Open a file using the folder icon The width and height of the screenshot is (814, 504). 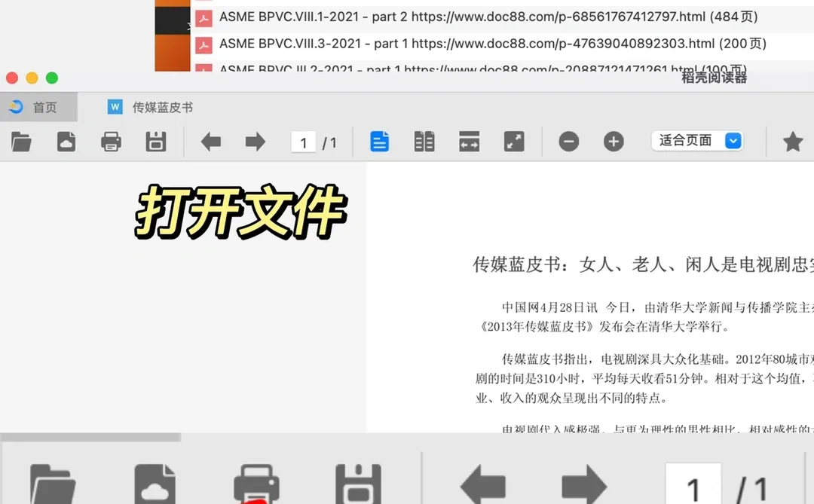point(21,141)
